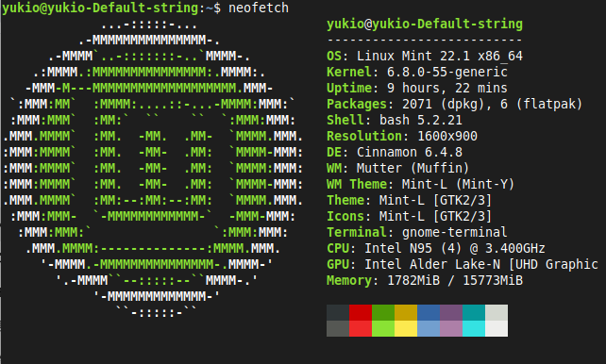Click the Kernel 6.8.0-55-generic line
Image resolution: width=606 pixels, height=364 pixels.
tap(417, 73)
